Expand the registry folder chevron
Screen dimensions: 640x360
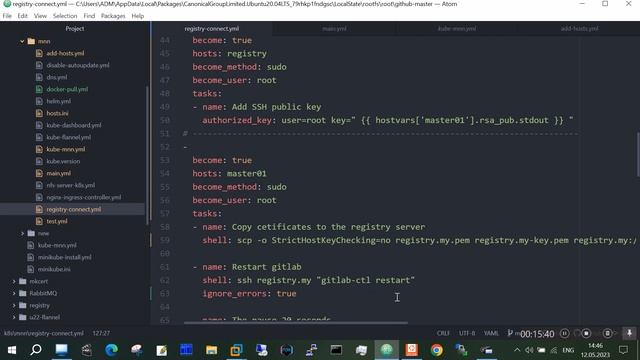(14, 305)
